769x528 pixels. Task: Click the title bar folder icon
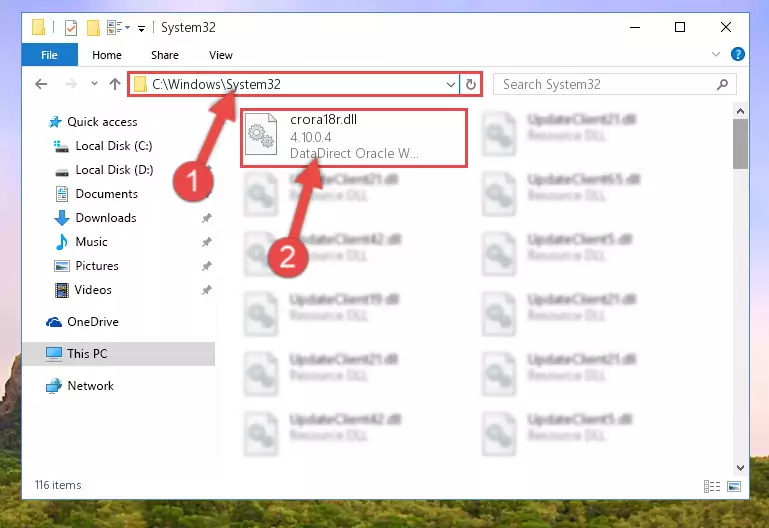coord(39,27)
